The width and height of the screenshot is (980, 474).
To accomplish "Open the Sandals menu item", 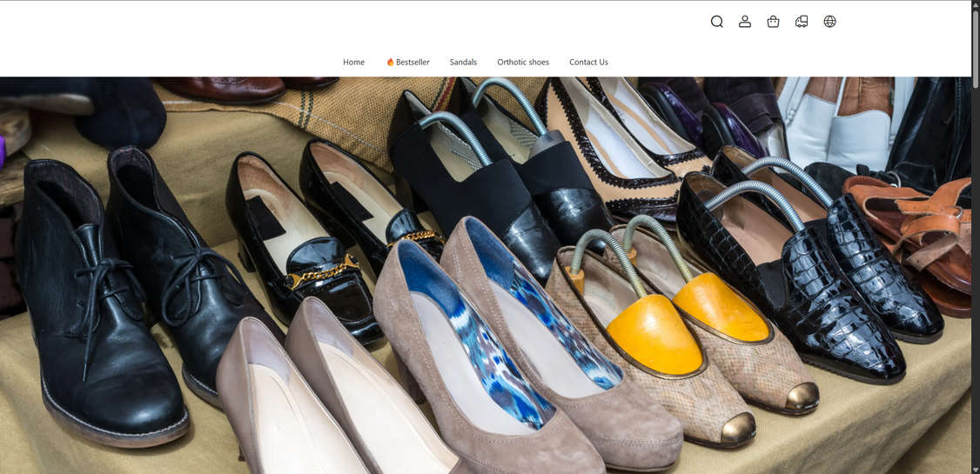I will tap(463, 63).
